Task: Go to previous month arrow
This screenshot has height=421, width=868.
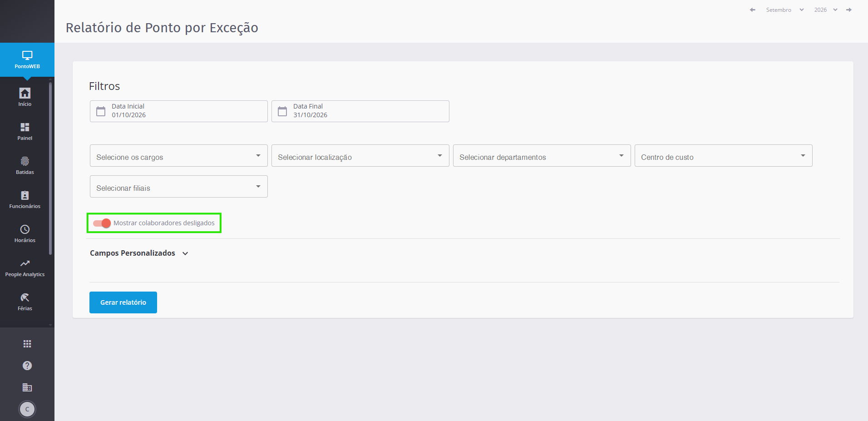Action: click(x=753, y=10)
